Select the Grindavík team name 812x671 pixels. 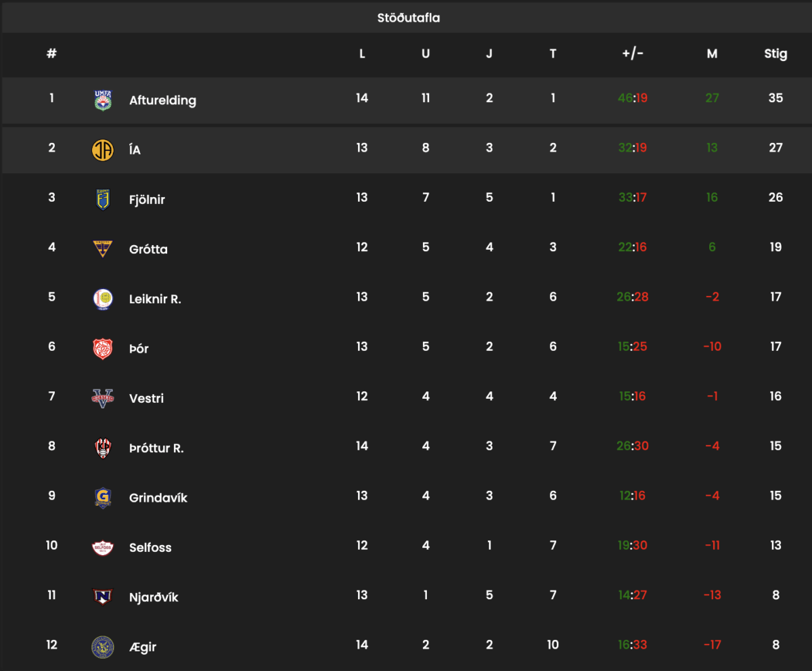[x=158, y=498]
